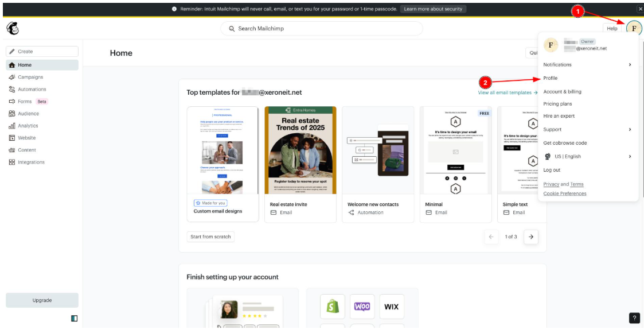Click the Analytics bar chart icon
The height and width of the screenshot is (329, 644).
pyautogui.click(x=12, y=126)
